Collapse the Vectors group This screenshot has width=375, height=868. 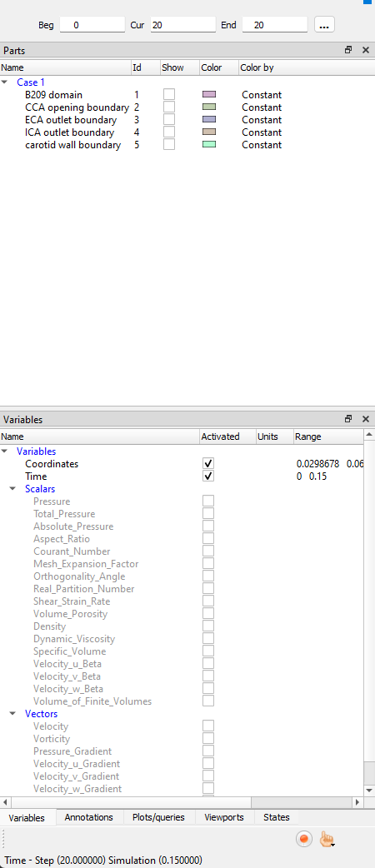[12, 714]
